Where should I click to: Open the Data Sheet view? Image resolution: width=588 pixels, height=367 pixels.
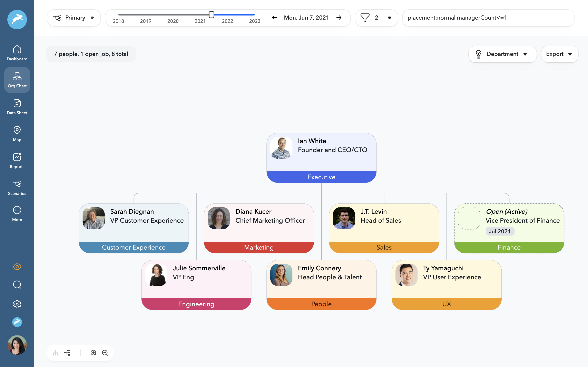17,107
